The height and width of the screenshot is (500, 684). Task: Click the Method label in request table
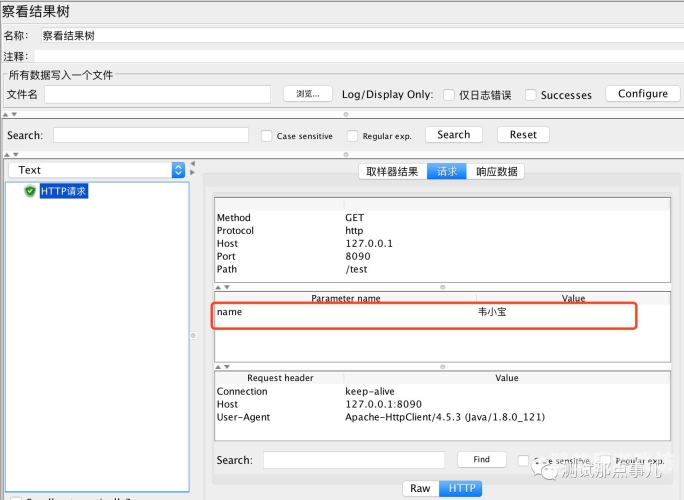coord(234,218)
